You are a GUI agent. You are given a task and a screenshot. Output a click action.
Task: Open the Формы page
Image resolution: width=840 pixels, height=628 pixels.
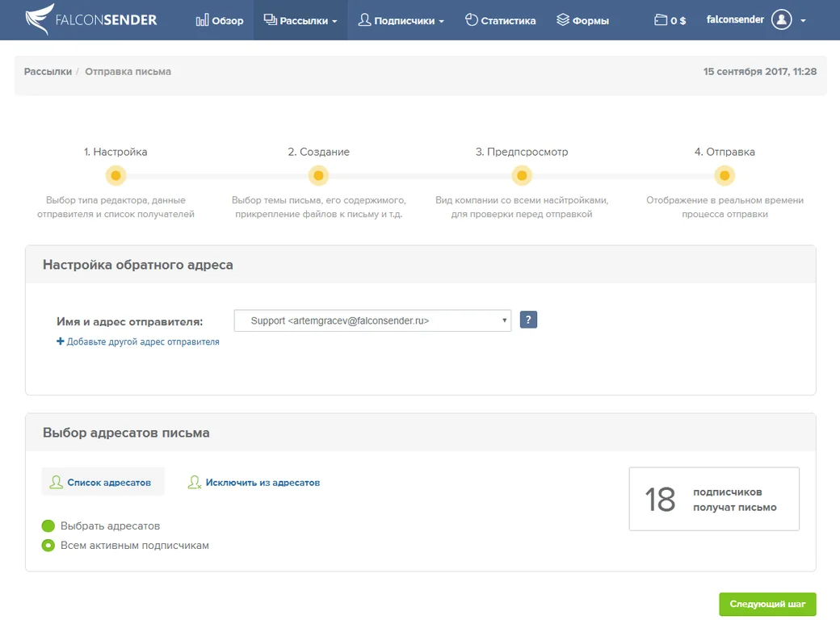(583, 20)
